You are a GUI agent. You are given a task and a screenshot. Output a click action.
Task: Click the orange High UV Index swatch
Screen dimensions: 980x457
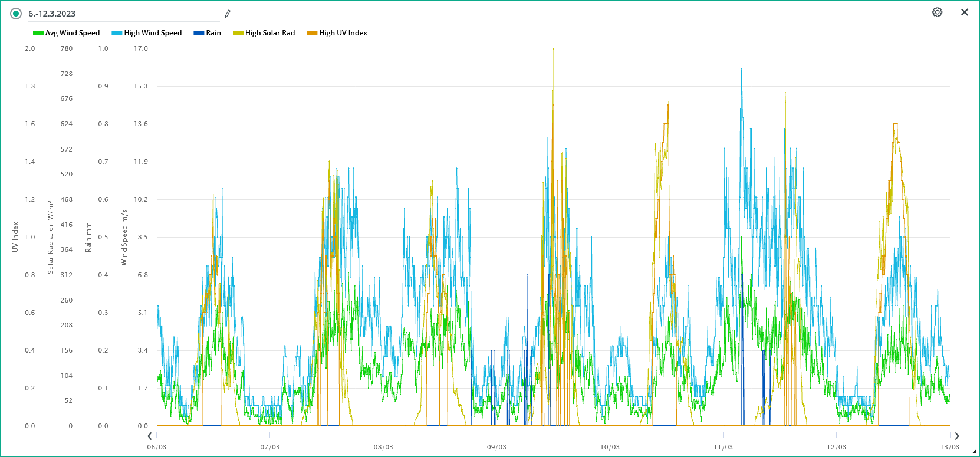pos(312,33)
